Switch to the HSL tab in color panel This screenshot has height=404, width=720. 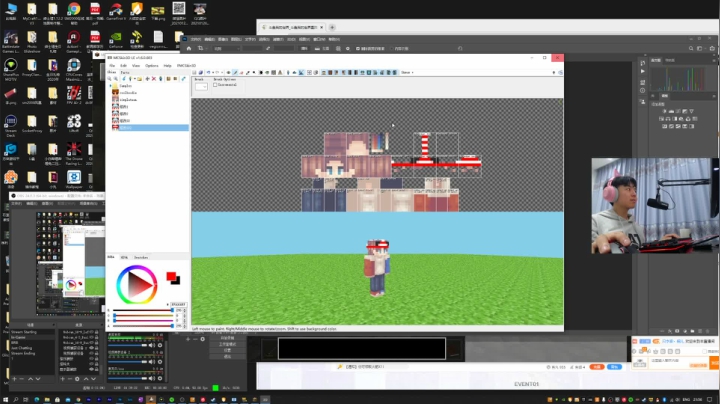tap(124, 258)
